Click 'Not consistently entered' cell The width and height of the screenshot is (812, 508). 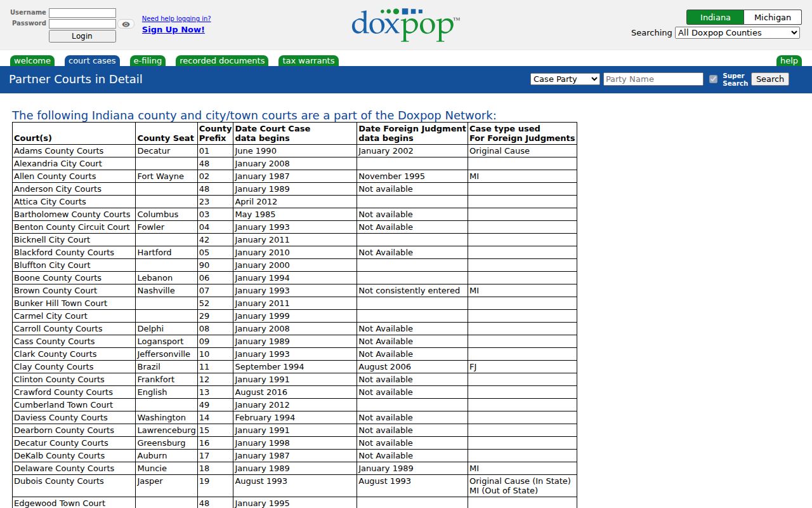tap(413, 291)
